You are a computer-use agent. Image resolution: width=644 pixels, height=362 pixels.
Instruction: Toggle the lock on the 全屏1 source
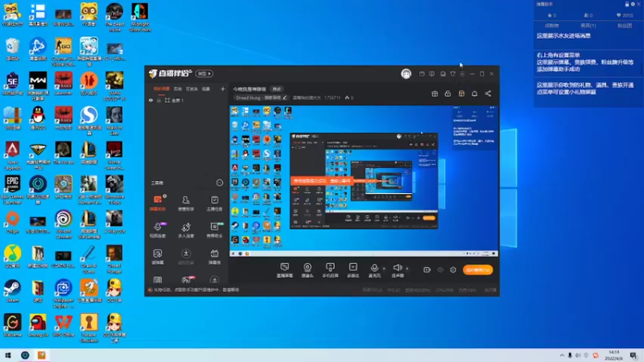[x=159, y=100]
